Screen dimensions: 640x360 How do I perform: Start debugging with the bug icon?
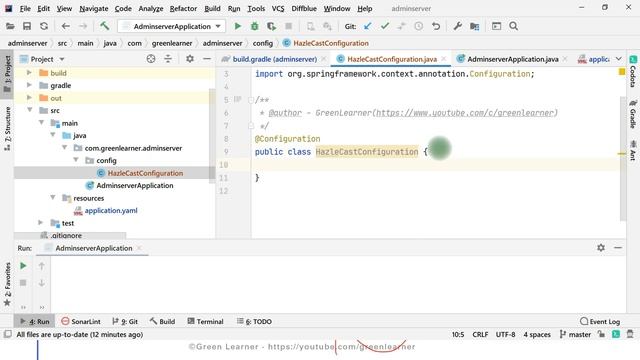(254, 26)
